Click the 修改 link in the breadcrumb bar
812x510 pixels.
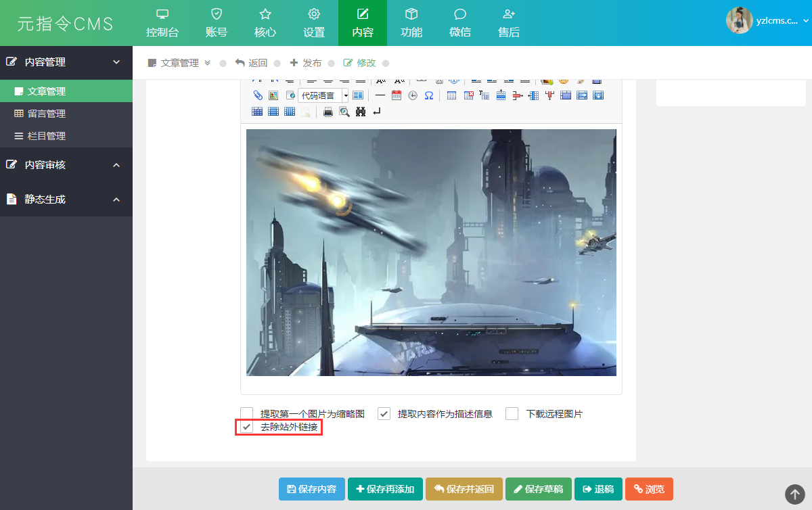359,63
